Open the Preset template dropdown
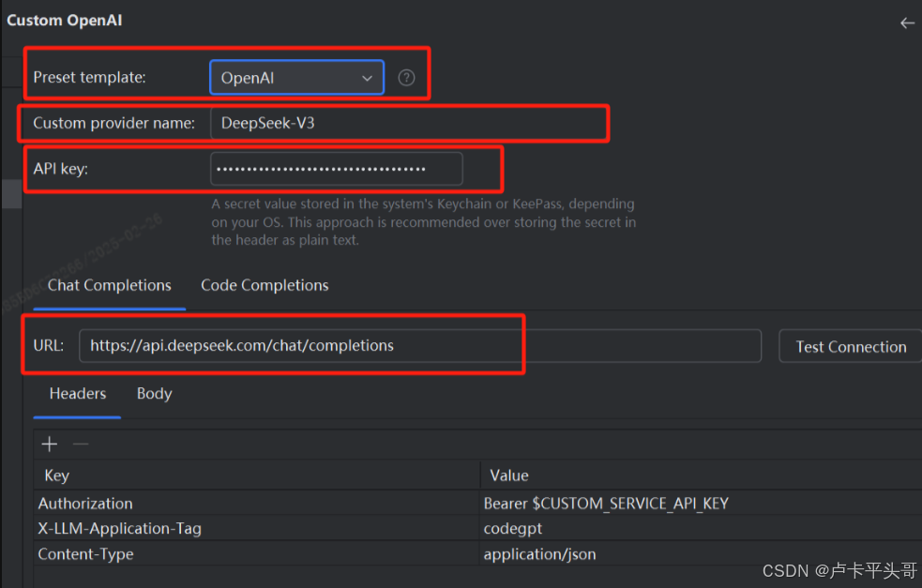The height and width of the screenshot is (588, 922). (297, 78)
